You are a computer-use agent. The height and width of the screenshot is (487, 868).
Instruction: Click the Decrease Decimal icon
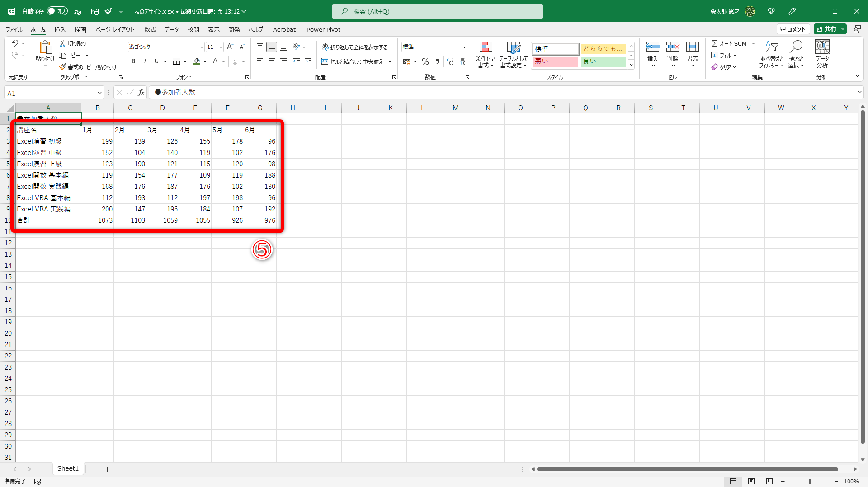tap(462, 61)
